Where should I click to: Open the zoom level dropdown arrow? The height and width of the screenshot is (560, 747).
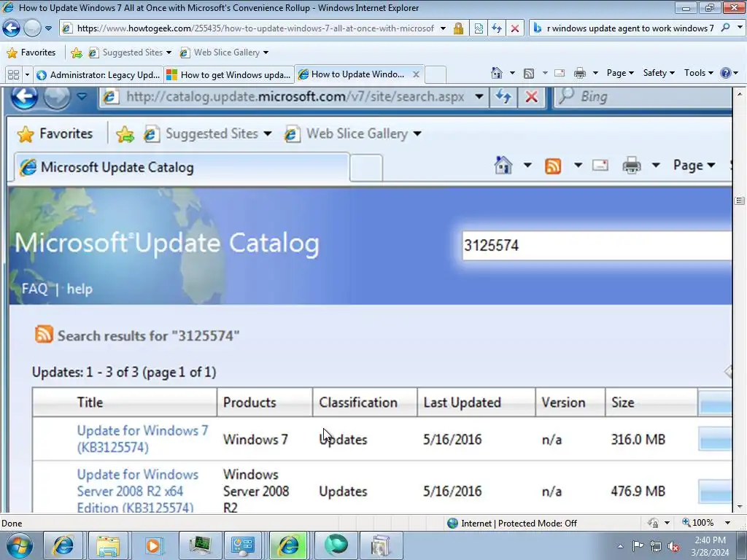[727, 523]
